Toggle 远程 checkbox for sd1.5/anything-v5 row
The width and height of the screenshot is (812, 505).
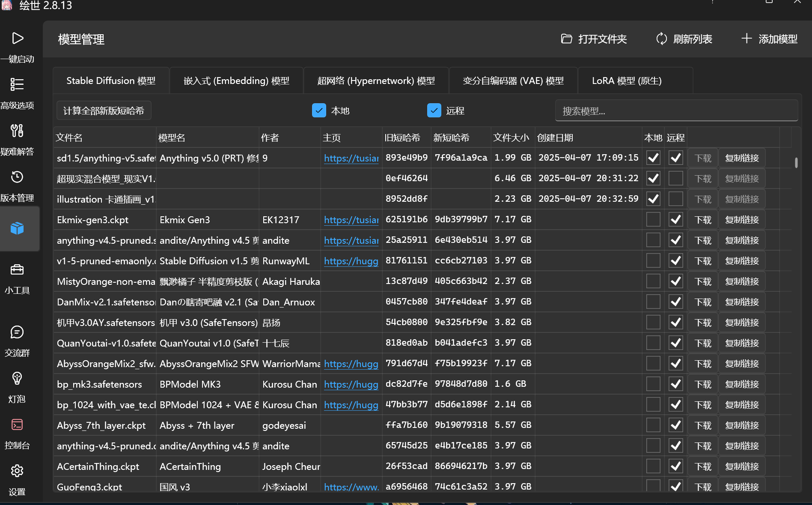tap(676, 158)
